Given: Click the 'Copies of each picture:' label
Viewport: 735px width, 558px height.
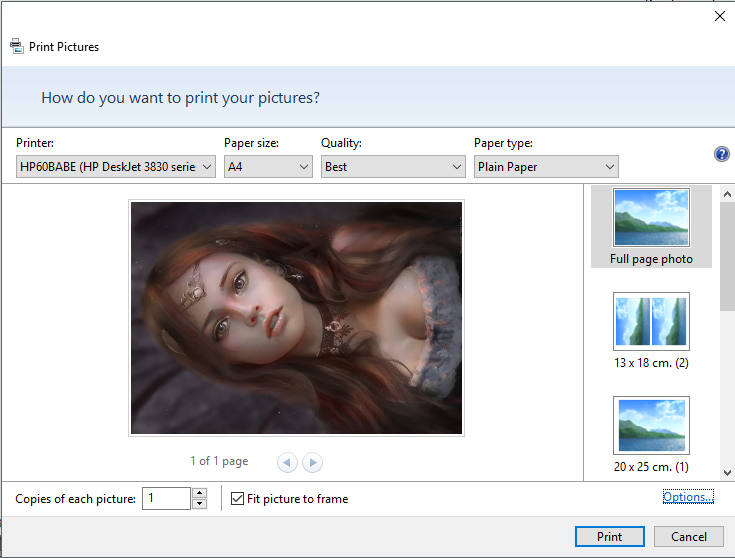Looking at the screenshot, I should (x=75, y=498).
